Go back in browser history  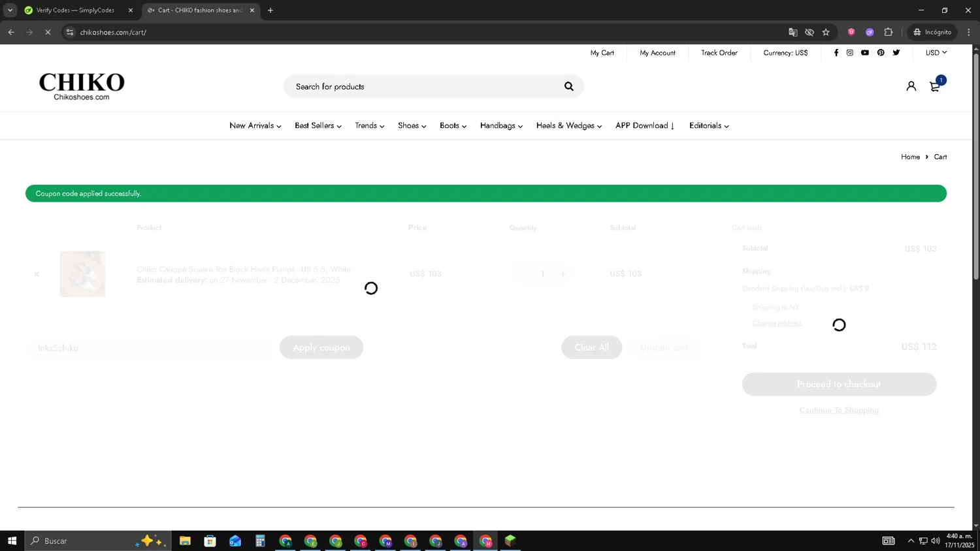pyautogui.click(x=11, y=32)
